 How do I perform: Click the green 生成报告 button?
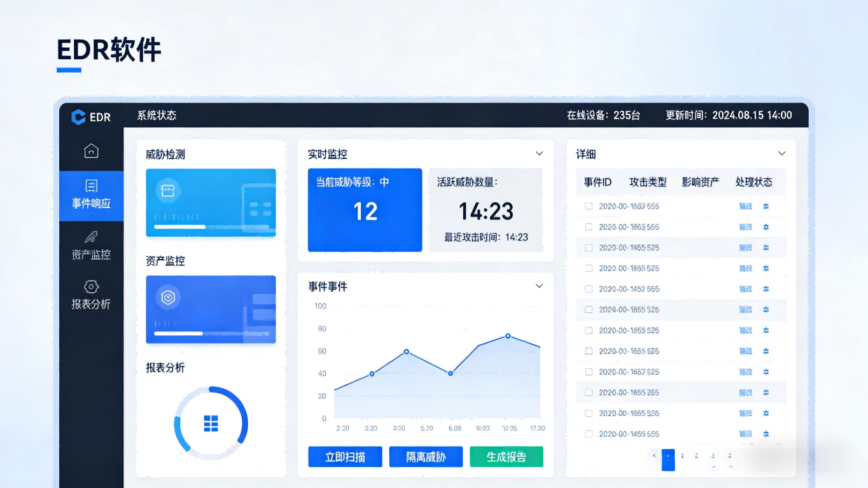click(x=507, y=456)
